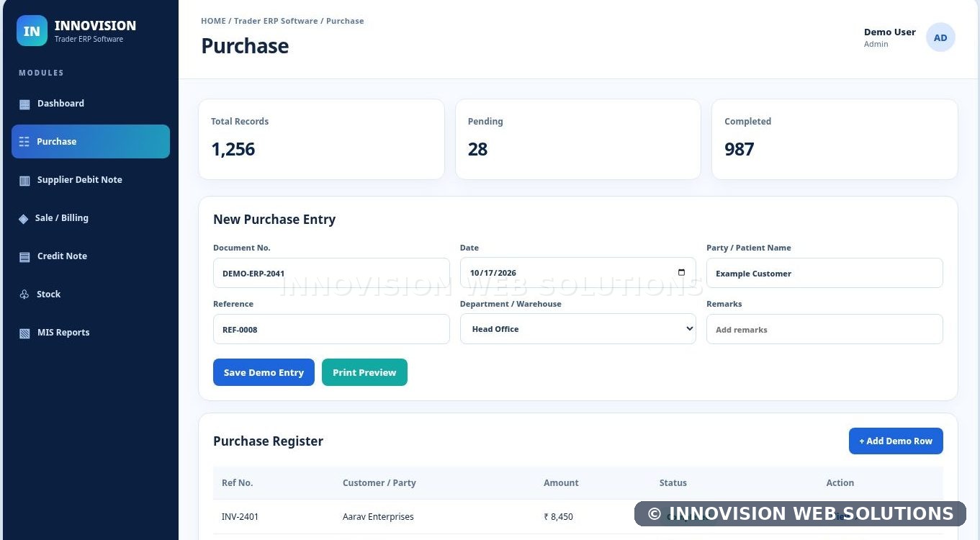The height and width of the screenshot is (540, 980).
Task: Go to the Sale / Billing module
Action: pos(91,218)
